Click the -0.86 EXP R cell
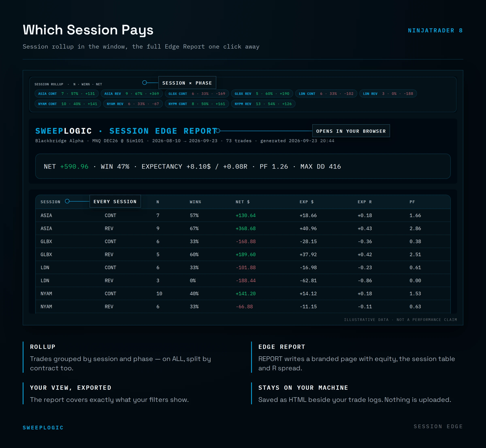Screen dimensions: 486x448 click(x=365, y=280)
